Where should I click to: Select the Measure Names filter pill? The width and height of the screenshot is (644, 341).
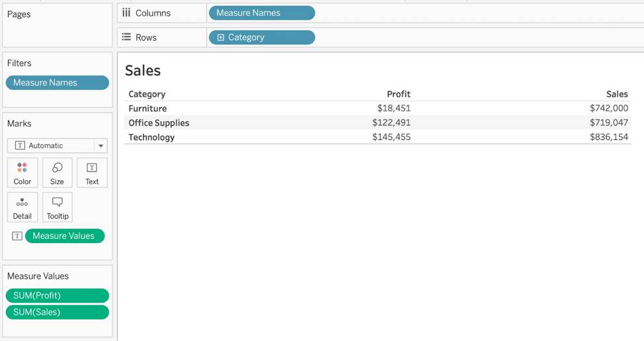(x=57, y=83)
